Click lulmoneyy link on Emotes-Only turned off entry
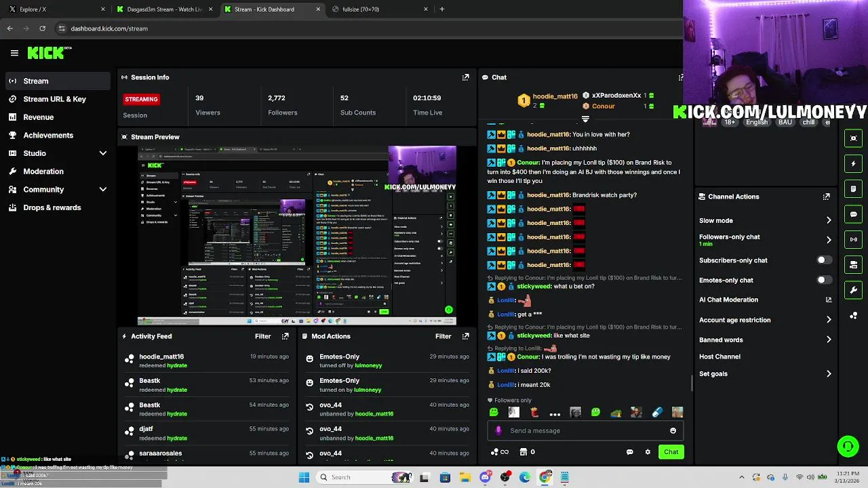The image size is (868, 488). coord(368,365)
